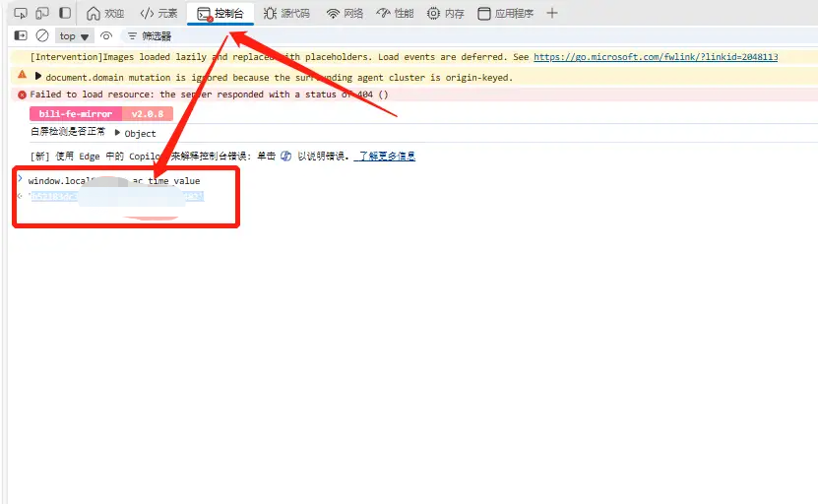Switch to the Elements (元素) tab

click(158, 14)
